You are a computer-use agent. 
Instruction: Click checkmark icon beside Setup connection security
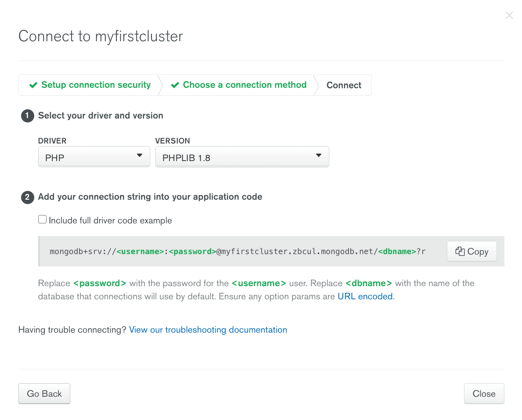pos(33,85)
